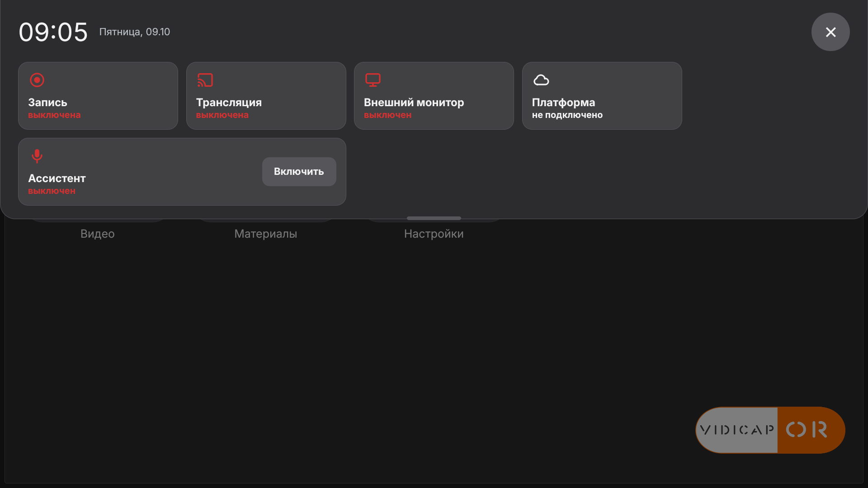Screen dimensions: 868x488
Task: Click the cast icon on Трансляция card
Action: [x=205, y=80]
